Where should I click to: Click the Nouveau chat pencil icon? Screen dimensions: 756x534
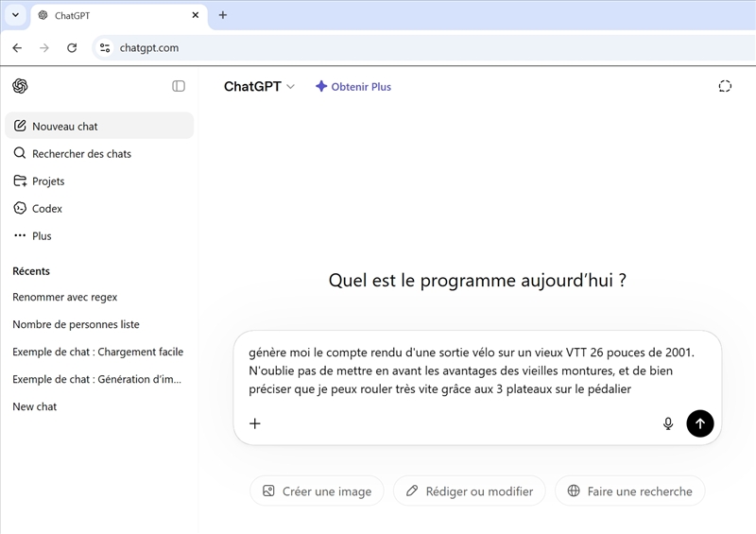[x=20, y=126]
